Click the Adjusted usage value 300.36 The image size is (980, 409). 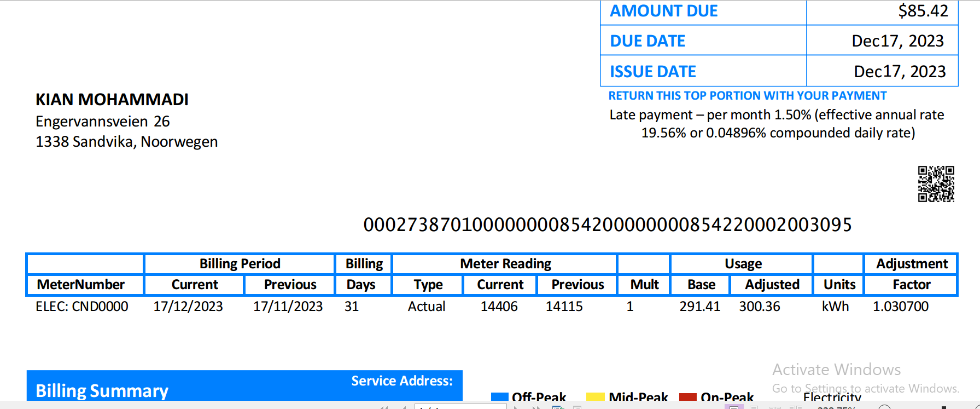point(760,306)
